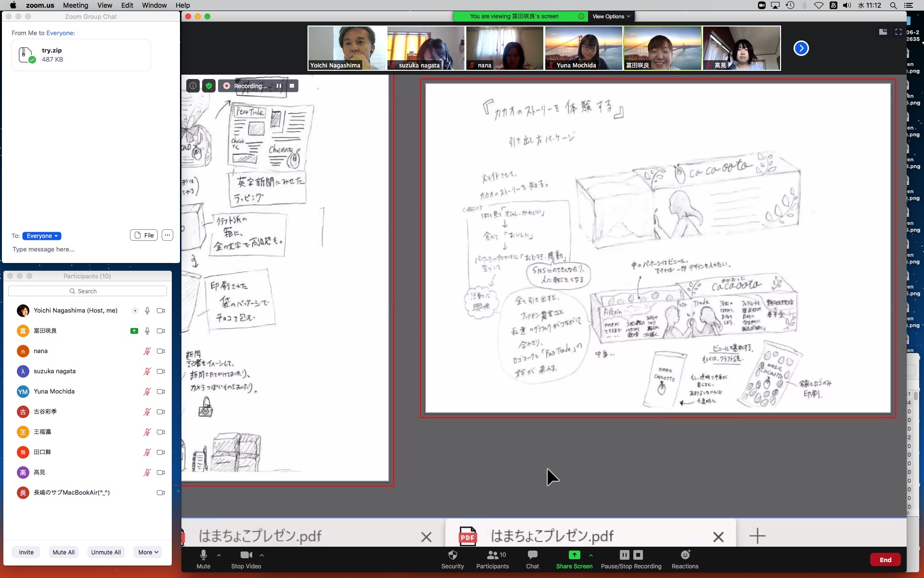Enter full screen mode icon
The width and height of the screenshot is (924, 578).
coord(898,32)
